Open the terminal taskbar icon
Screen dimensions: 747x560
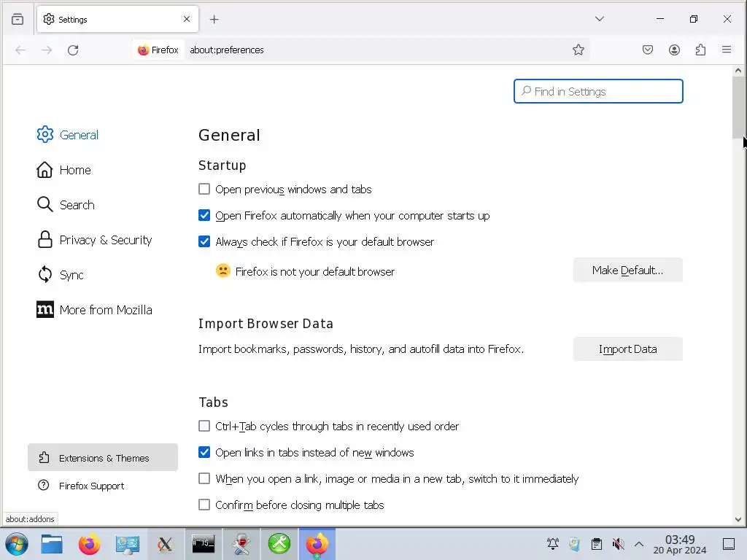click(204, 544)
